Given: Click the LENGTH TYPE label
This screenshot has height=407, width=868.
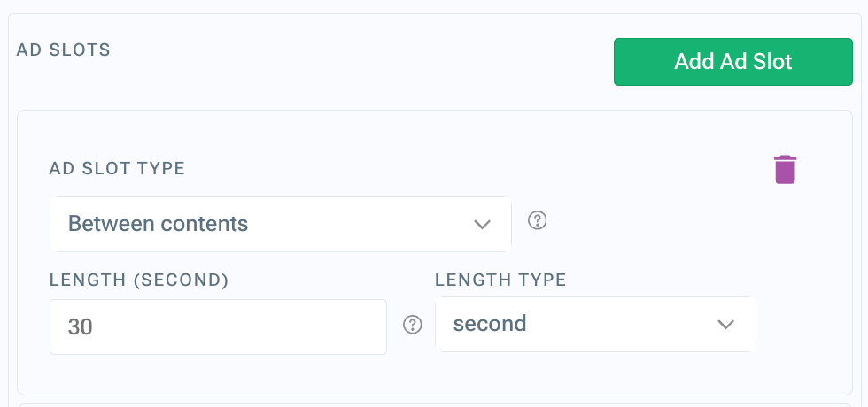Looking at the screenshot, I should (x=500, y=280).
